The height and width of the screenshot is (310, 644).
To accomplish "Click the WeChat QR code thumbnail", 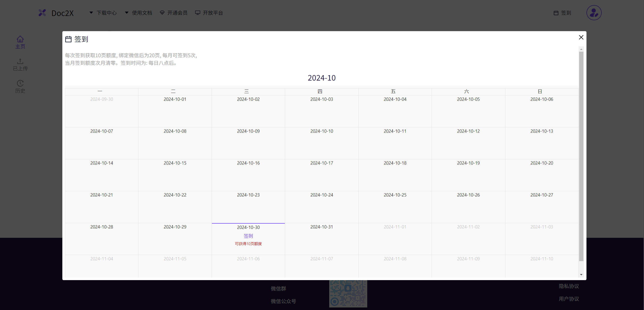I will [x=348, y=294].
